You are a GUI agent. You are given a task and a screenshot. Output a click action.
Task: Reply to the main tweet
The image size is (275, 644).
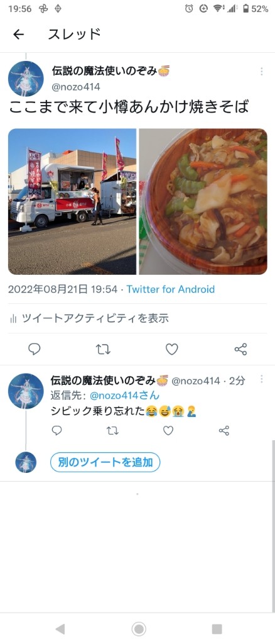tap(35, 349)
